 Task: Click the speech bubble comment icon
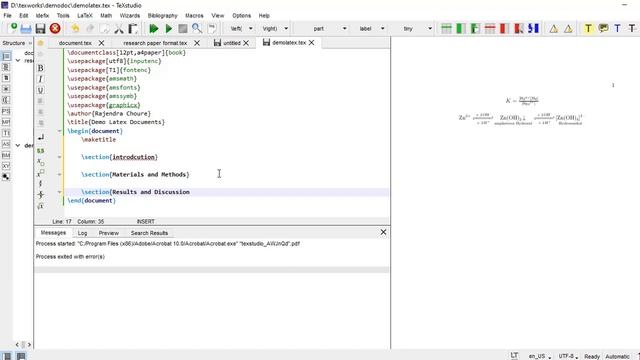(603, 28)
